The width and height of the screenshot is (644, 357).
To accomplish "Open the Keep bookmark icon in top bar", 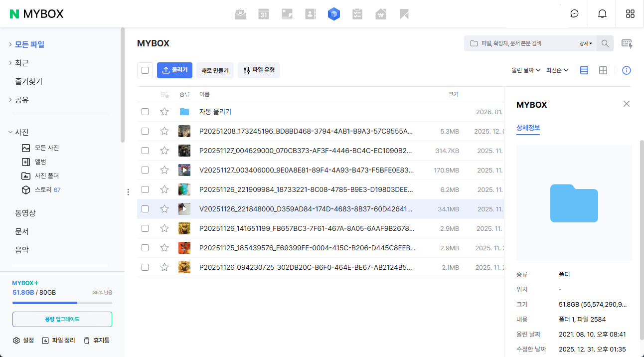I will click(x=404, y=14).
